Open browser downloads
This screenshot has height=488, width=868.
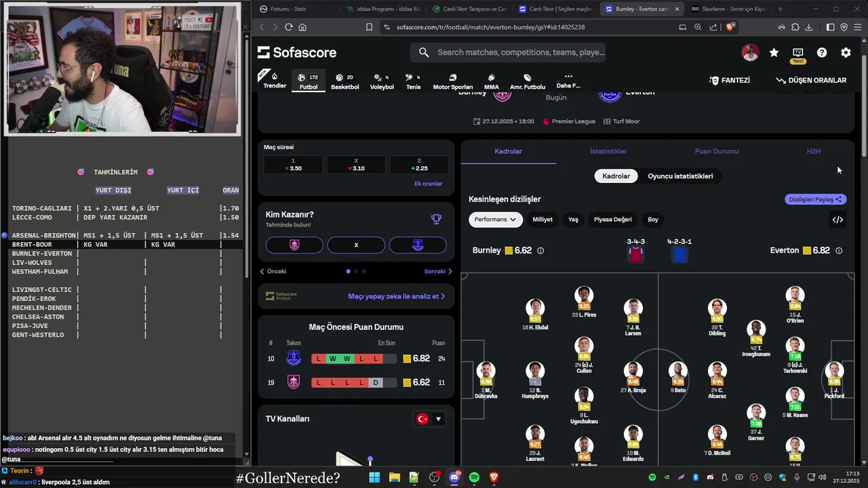(808, 27)
